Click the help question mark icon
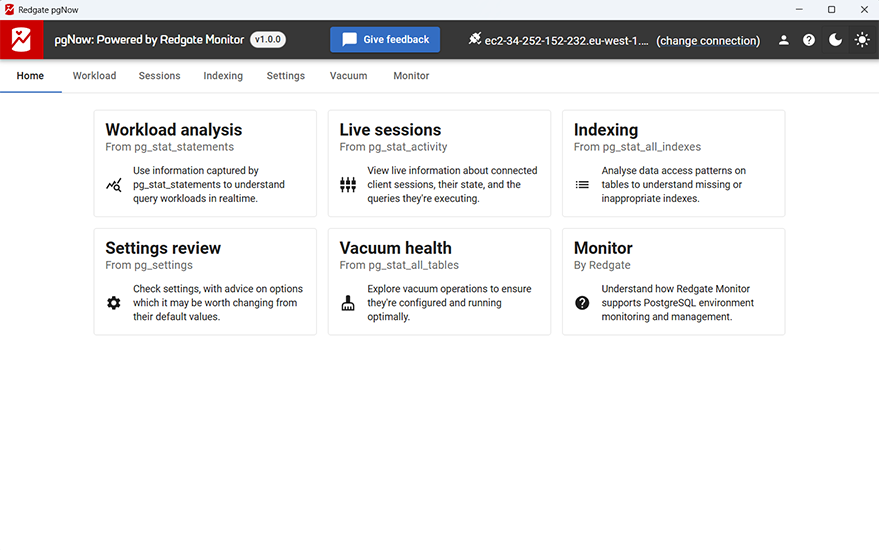 (x=809, y=40)
